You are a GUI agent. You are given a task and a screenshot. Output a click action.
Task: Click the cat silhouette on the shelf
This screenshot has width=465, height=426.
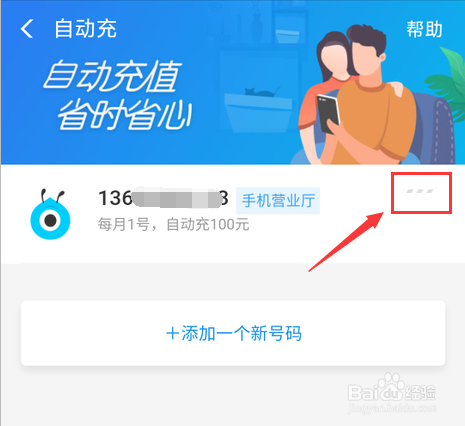262,91
